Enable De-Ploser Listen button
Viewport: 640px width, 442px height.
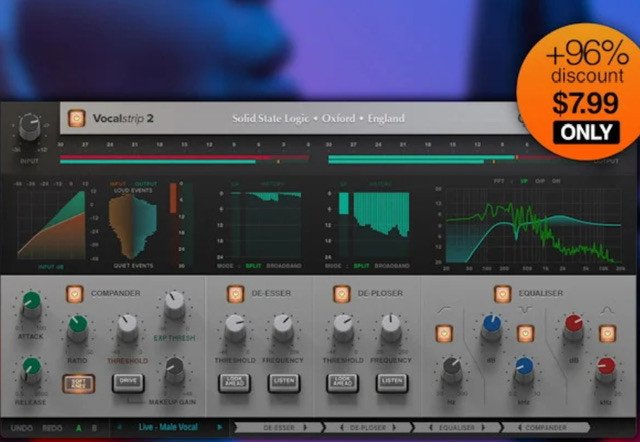point(392,383)
